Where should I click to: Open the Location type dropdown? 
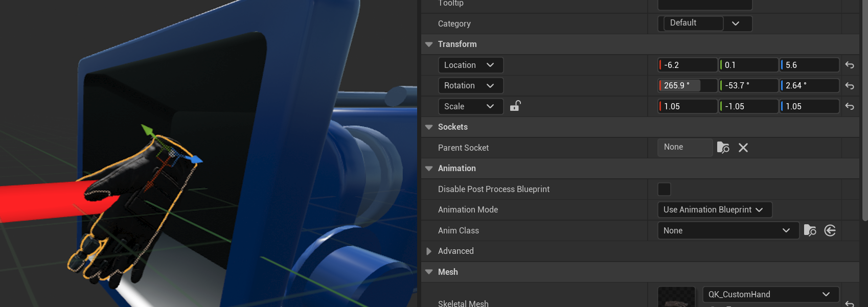point(471,65)
